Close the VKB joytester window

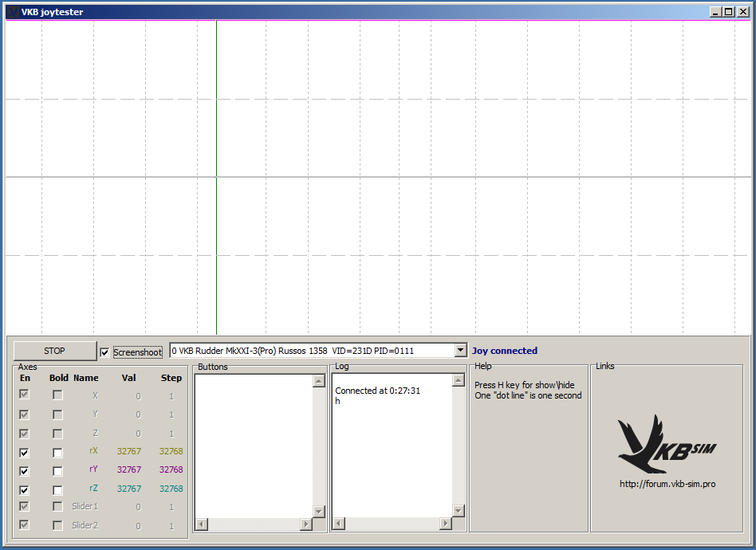(743, 12)
